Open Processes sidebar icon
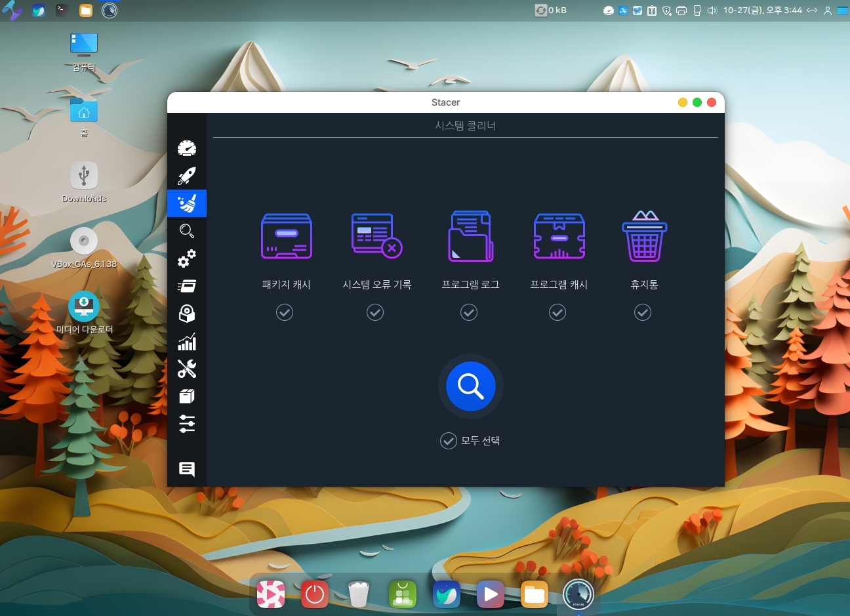850x616 pixels. pos(187,286)
